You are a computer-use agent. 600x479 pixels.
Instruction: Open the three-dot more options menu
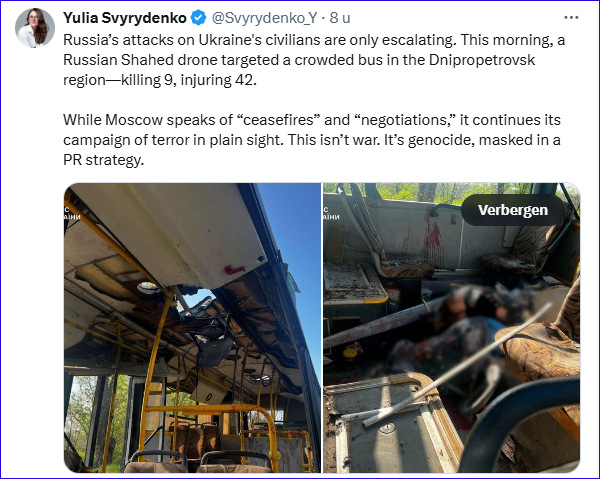tap(571, 18)
